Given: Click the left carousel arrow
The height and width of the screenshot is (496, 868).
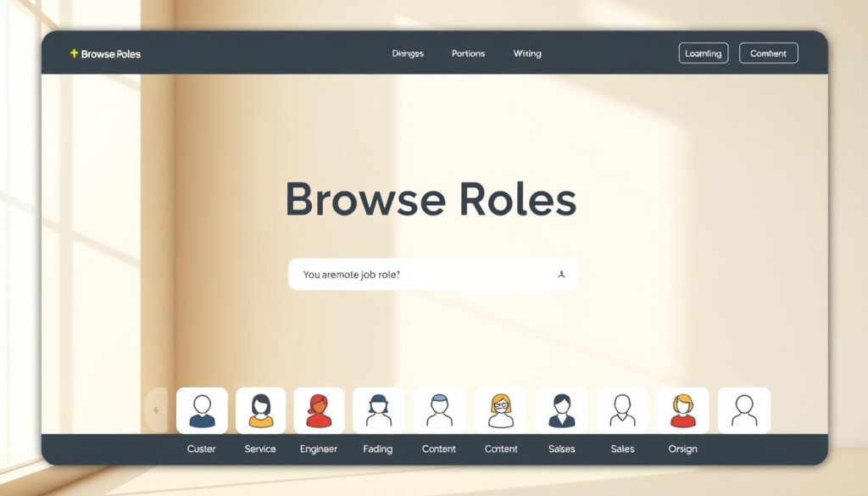Looking at the screenshot, I should pos(156,410).
